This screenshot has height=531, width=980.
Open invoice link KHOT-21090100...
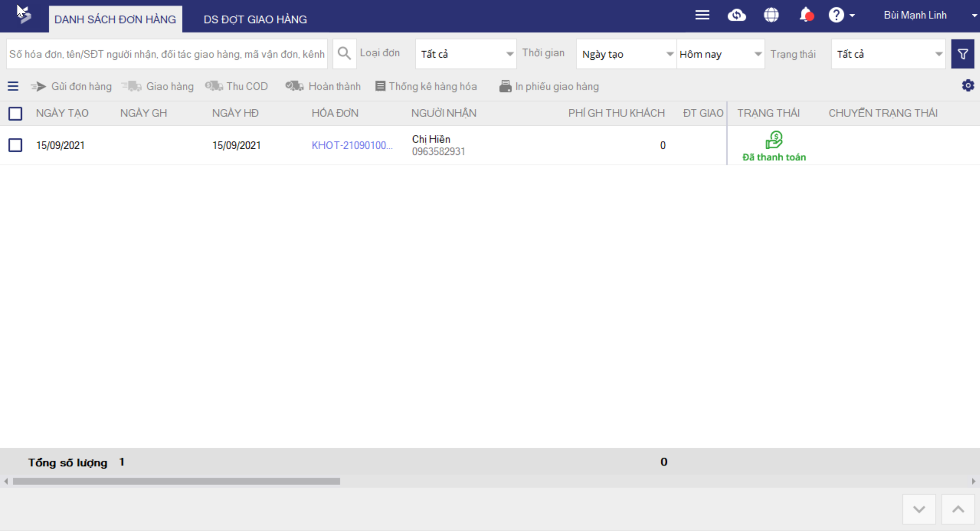point(352,145)
